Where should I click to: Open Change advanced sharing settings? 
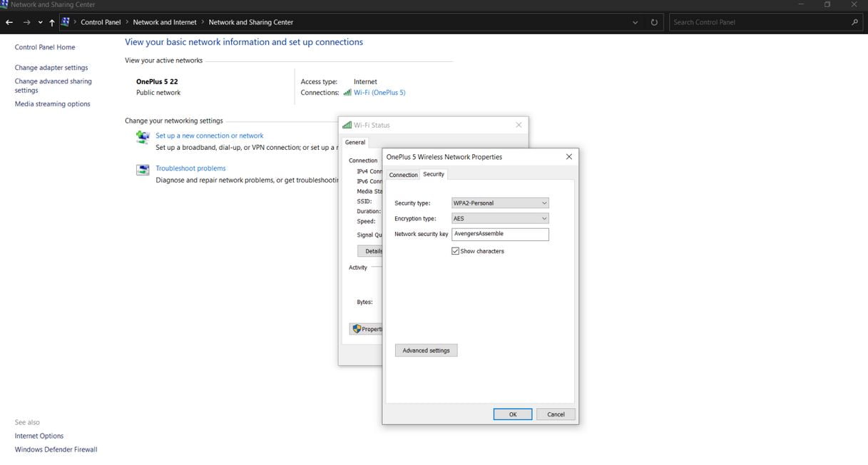pyautogui.click(x=53, y=86)
